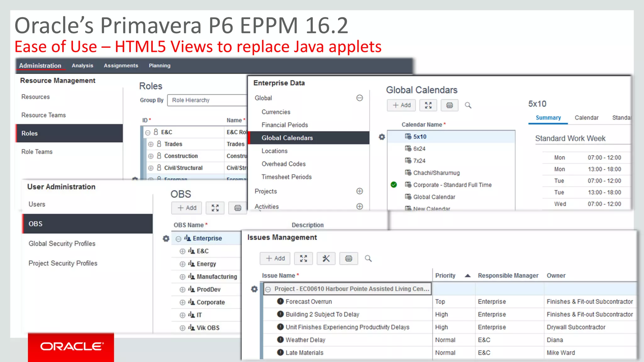Click the calendar icon next to 7x24
This screenshot has height=362, width=644.
tap(408, 161)
